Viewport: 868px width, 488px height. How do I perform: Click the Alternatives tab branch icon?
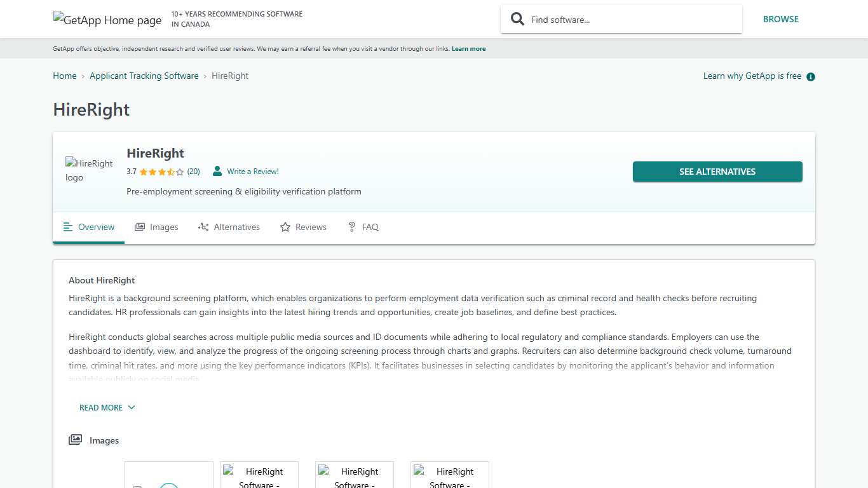tap(203, 226)
